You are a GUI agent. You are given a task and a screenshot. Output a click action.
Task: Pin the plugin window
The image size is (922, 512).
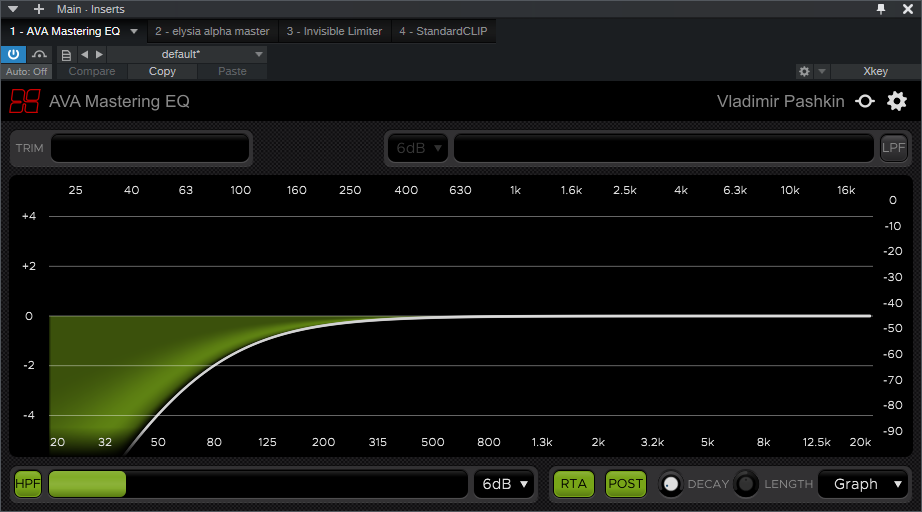[881, 9]
